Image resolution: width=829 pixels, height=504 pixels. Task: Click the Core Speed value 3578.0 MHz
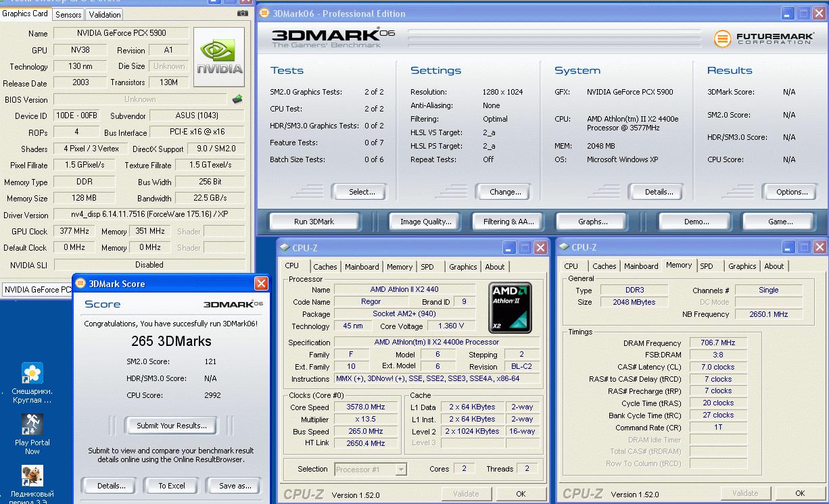[x=365, y=407]
